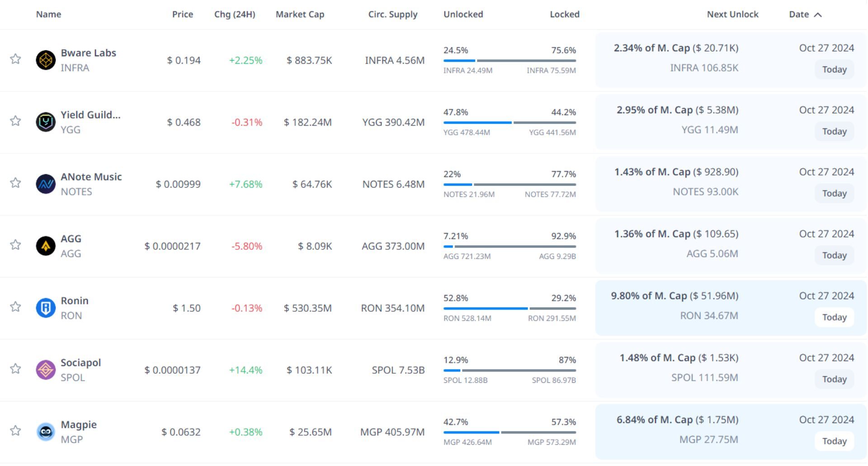Star Magpie to add to watchlist

pos(16,431)
